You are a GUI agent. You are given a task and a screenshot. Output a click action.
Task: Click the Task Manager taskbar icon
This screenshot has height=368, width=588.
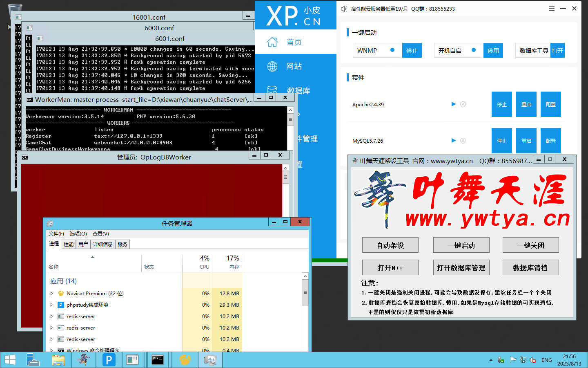[x=210, y=360]
